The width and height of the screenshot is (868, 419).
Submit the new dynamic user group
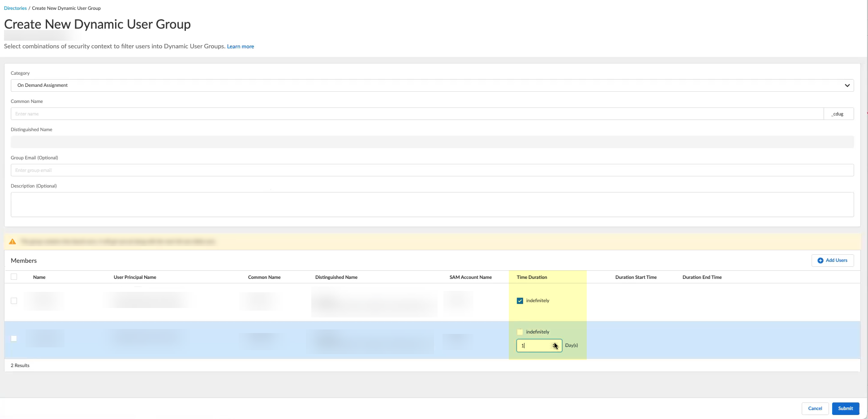[x=845, y=408]
